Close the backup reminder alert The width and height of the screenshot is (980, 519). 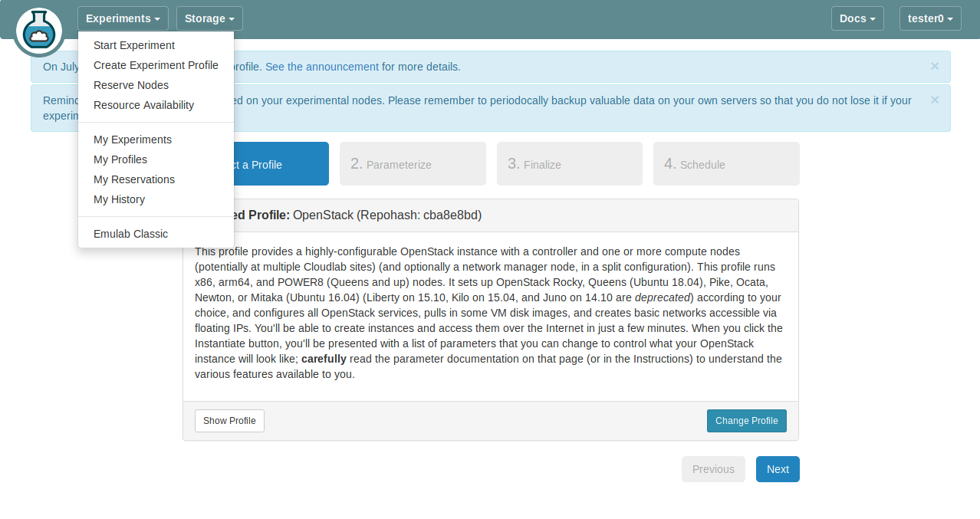click(934, 100)
